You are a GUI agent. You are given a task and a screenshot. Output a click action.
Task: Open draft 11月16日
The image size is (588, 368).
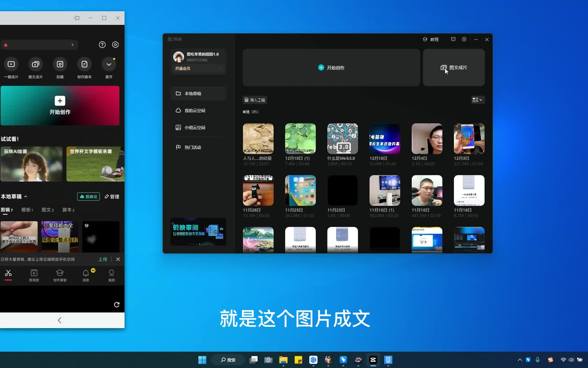click(x=469, y=190)
